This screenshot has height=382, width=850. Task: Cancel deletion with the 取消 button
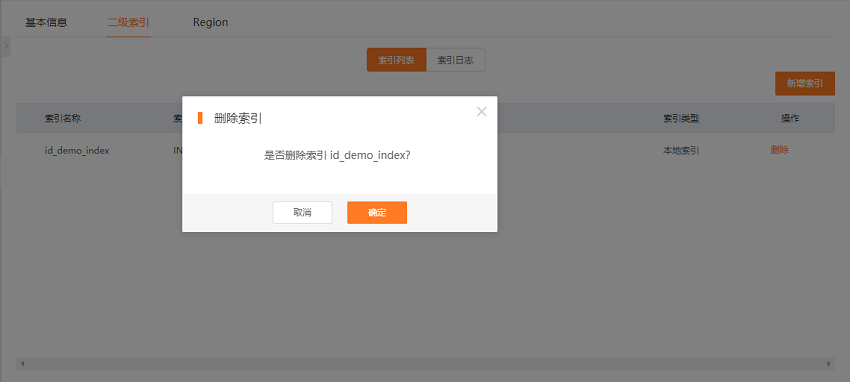tap(302, 212)
